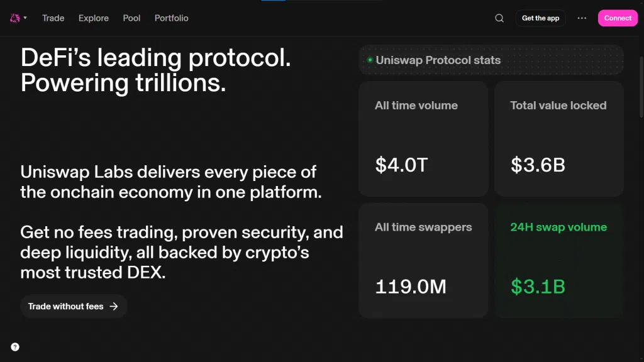
Task: Click the Trade without fees button
Action: (x=66, y=307)
